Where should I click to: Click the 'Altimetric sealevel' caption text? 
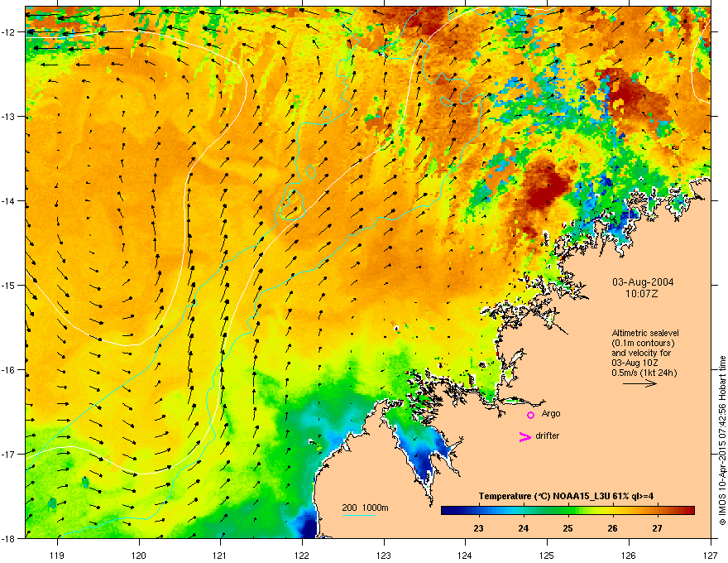tap(645, 333)
